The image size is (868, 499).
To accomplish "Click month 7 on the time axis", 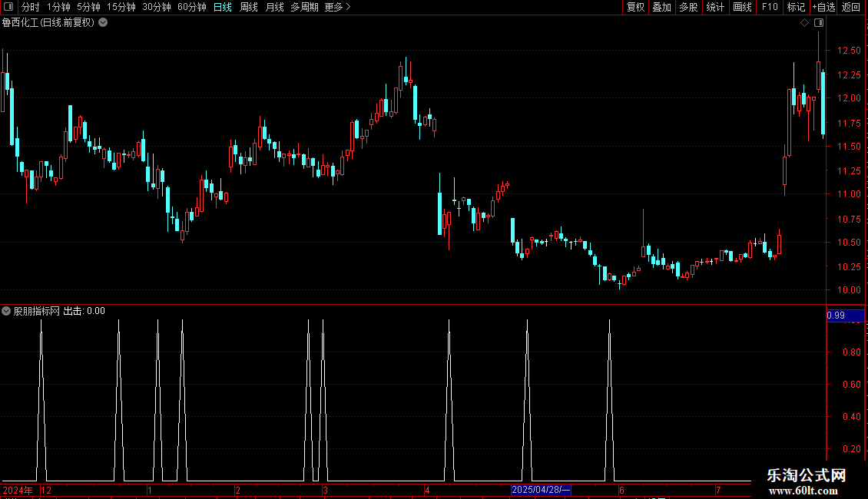I will pyautogui.click(x=718, y=490).
